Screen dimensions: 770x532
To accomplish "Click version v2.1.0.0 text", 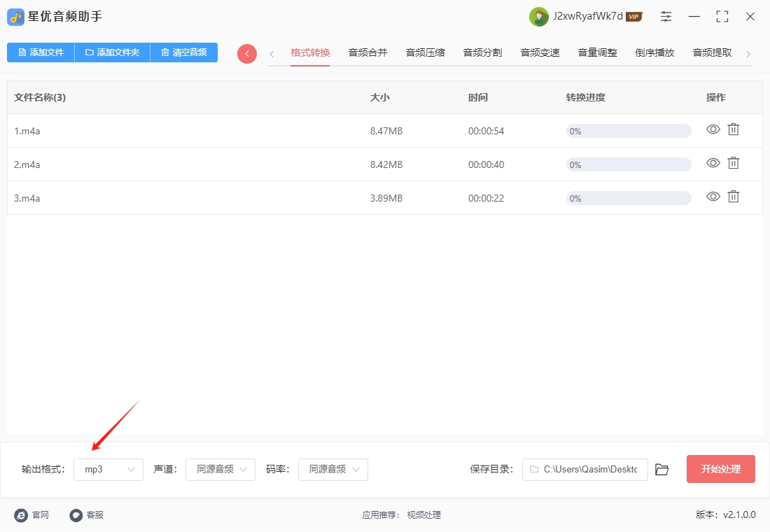I will click(739, 514).
